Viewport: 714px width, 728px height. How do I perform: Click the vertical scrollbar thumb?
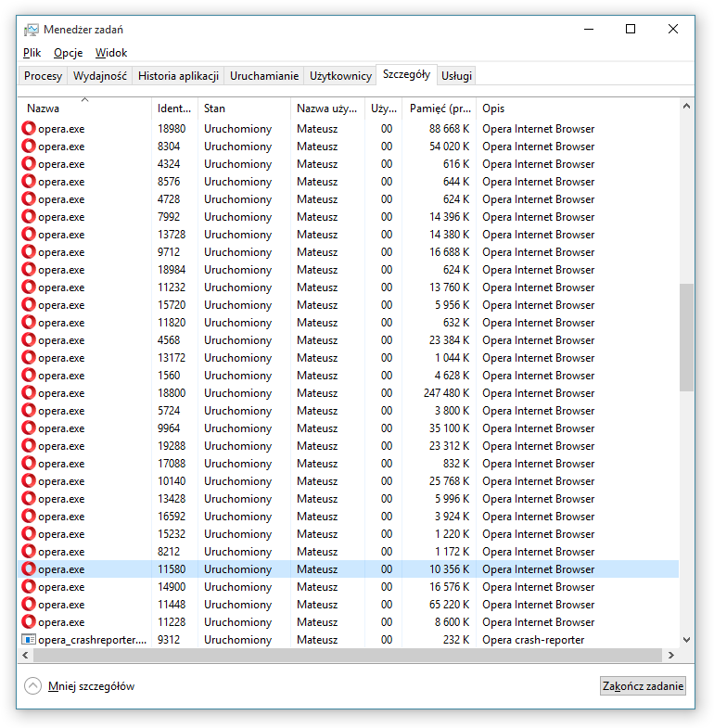point(686,338)
